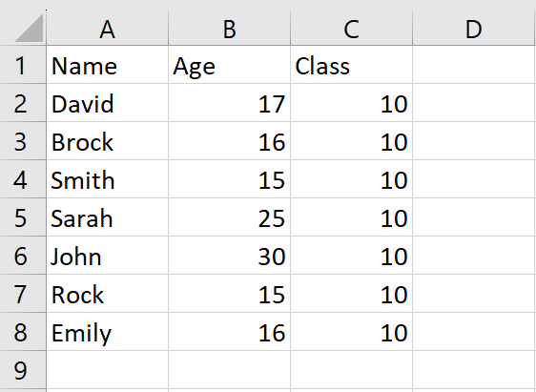Select the cell containing David
This screenshot has height=392, width=536.
tap(108, 103)
